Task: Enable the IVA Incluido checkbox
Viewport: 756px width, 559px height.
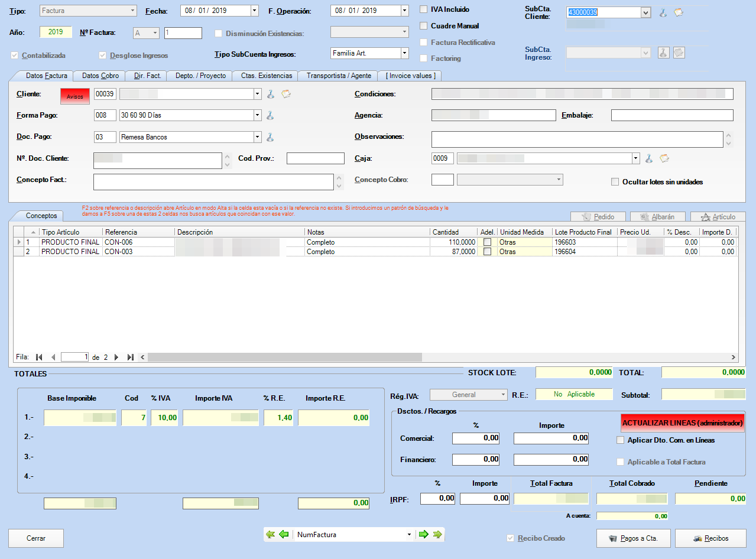Action: (x=423, y=9)
